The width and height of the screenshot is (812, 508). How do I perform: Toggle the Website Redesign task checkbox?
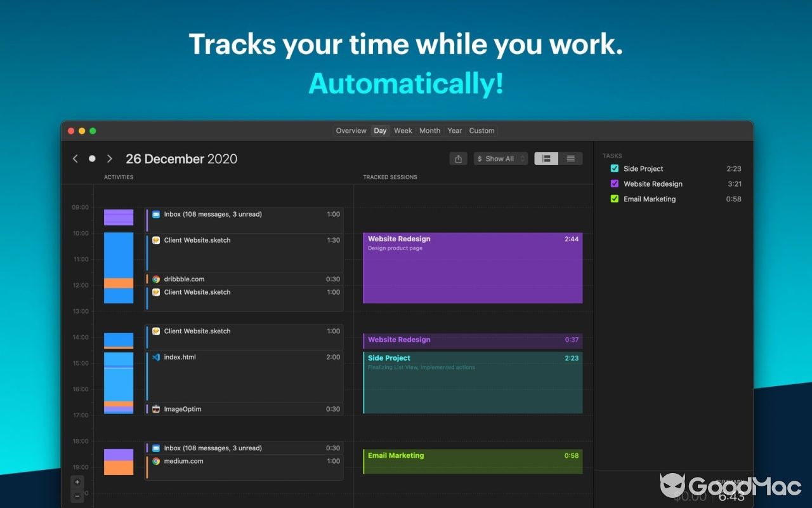tap(614, 184)
